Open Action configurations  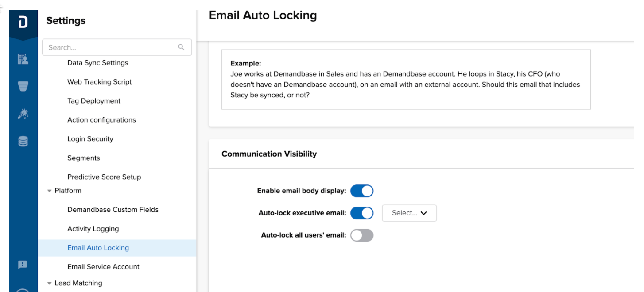click(x=101, y=120)
